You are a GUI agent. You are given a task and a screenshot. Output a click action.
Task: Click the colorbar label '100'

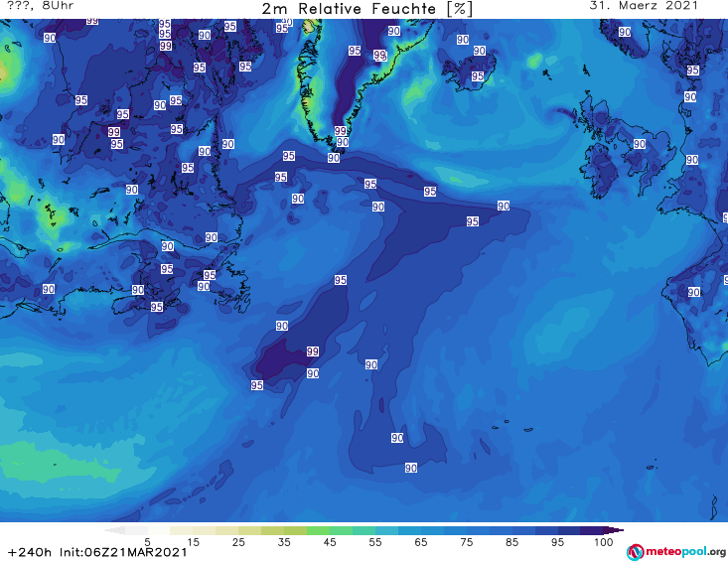603,542
